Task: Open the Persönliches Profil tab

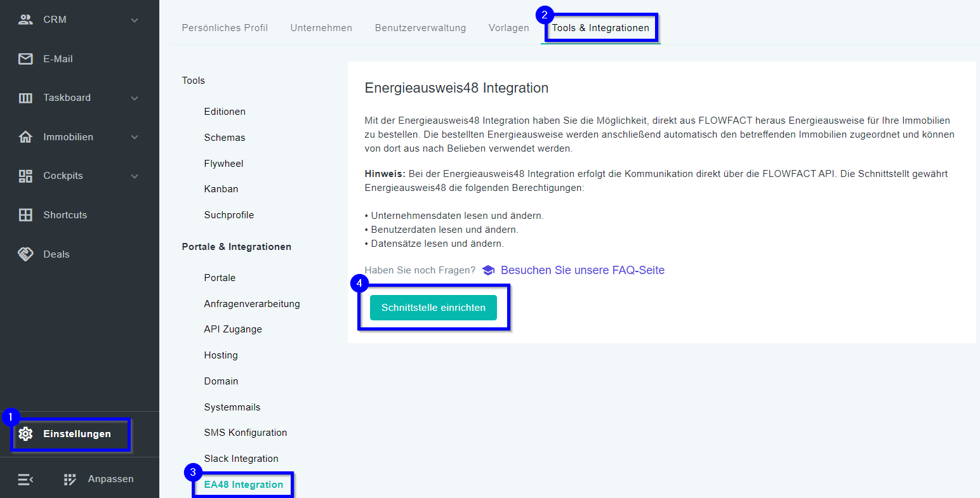Action: point(225,28)
